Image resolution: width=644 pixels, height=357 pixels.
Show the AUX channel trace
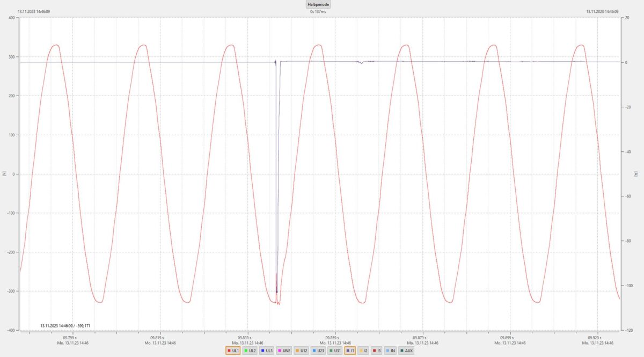[x=406, y=351]
